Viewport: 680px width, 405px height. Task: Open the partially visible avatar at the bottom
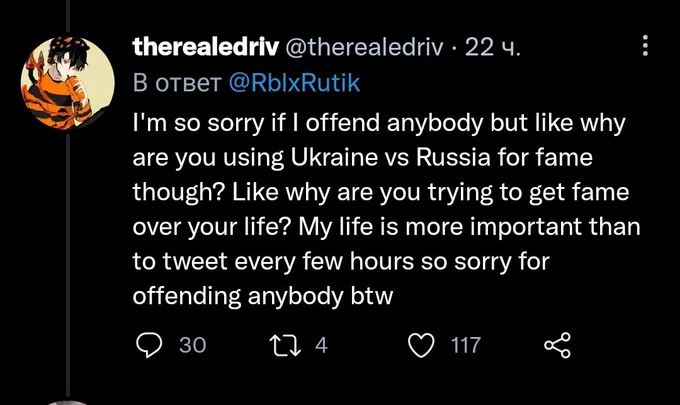tap(68, 403)
